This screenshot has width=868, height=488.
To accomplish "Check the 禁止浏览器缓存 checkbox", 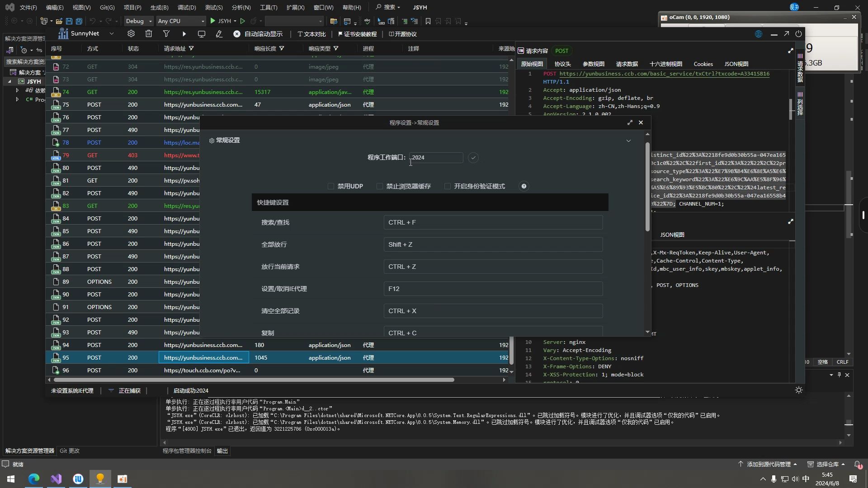I will click(380, 186).
